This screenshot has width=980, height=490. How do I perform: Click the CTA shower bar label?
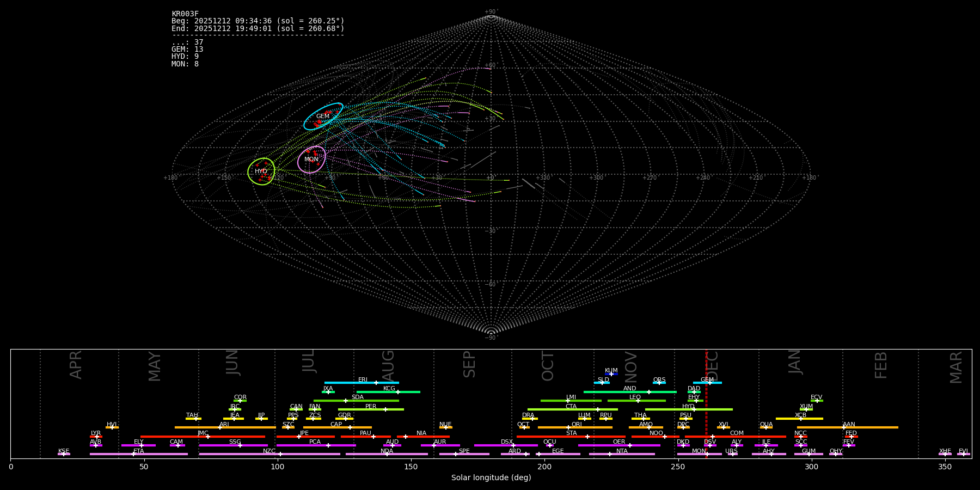pyautogui.click(x=571, y=407)
